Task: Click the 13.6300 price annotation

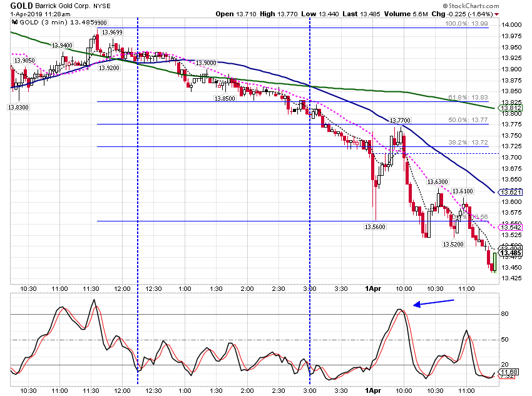Action: coord(437,181)
